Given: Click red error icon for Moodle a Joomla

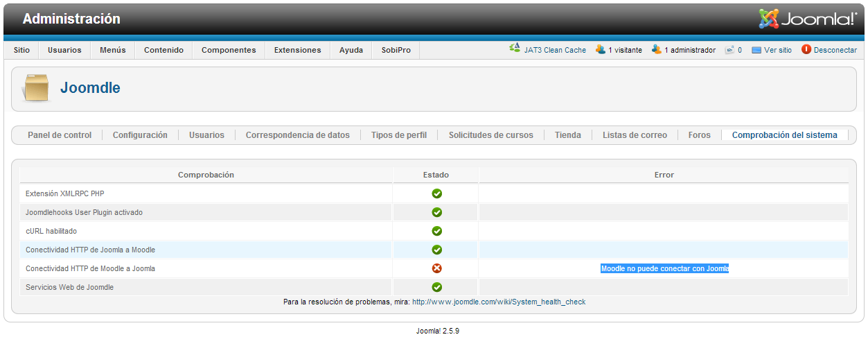Looking at the screenshot, I should 437,268.
